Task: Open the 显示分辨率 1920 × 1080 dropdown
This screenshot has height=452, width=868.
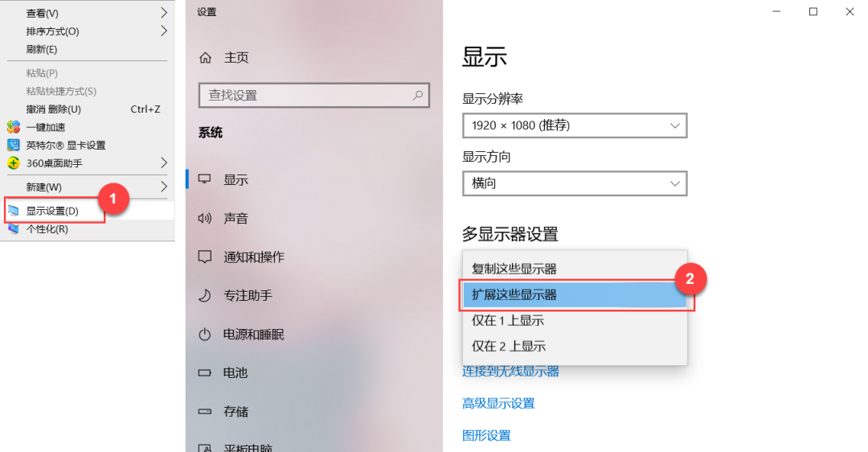Action: click(575, 125)
